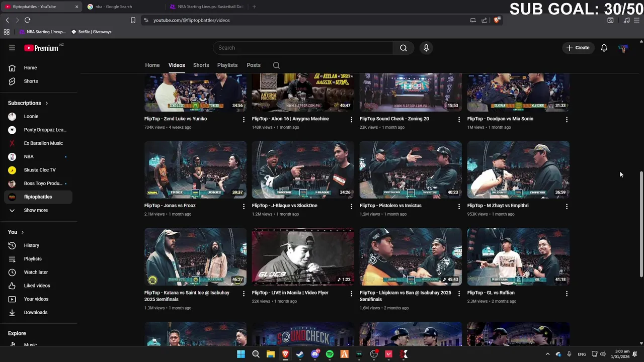Open a new browser tab
Image resolution: width=644 pixels, height=362 pixels.
(x=254, y=7)
